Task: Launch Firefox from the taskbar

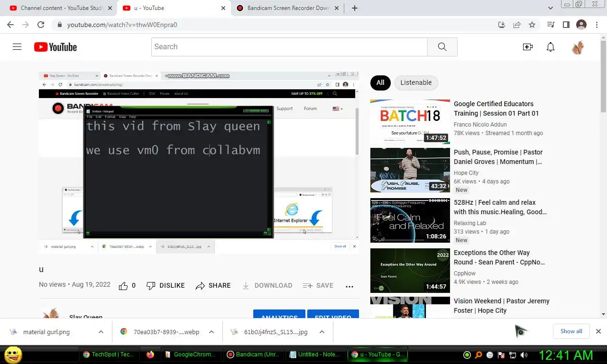Action: coord(150,355)
